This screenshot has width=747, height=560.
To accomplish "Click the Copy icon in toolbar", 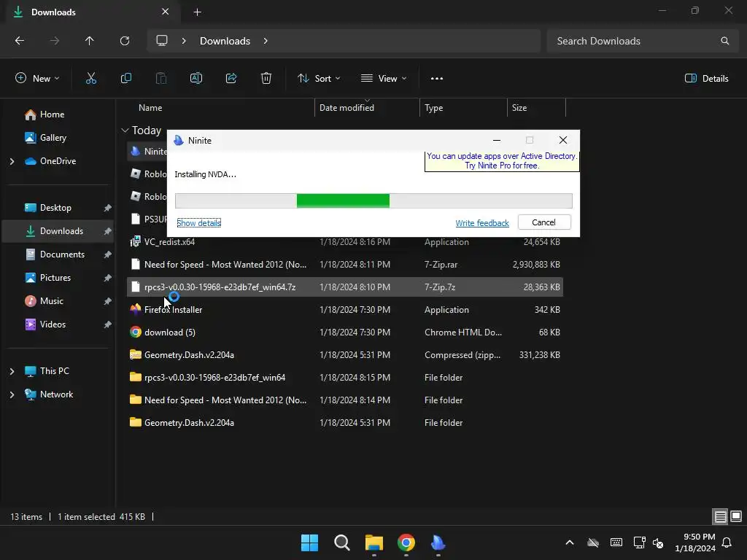I will (x=126, y=79).
